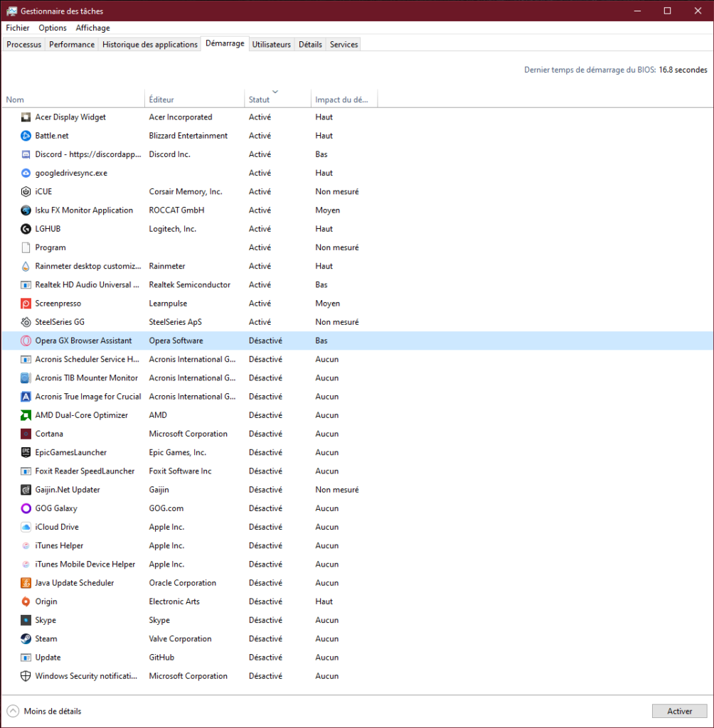
Task: Select the Realtek HD Audio Universal row
Action: point(358,284)
